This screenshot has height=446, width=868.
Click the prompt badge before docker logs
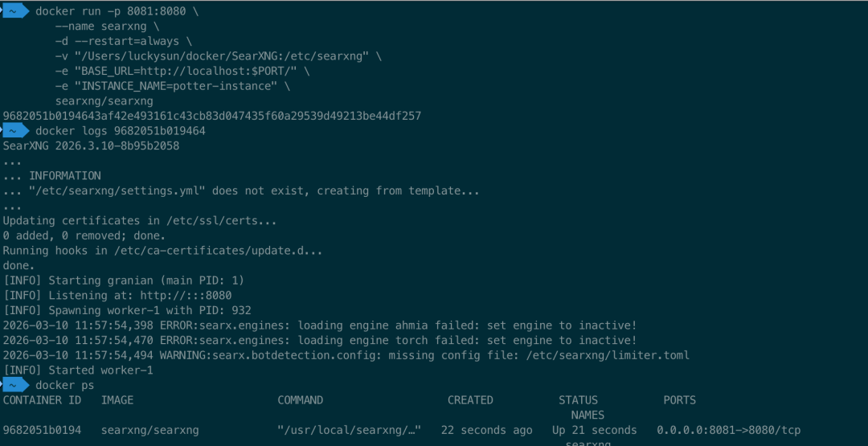click(16, 131)
